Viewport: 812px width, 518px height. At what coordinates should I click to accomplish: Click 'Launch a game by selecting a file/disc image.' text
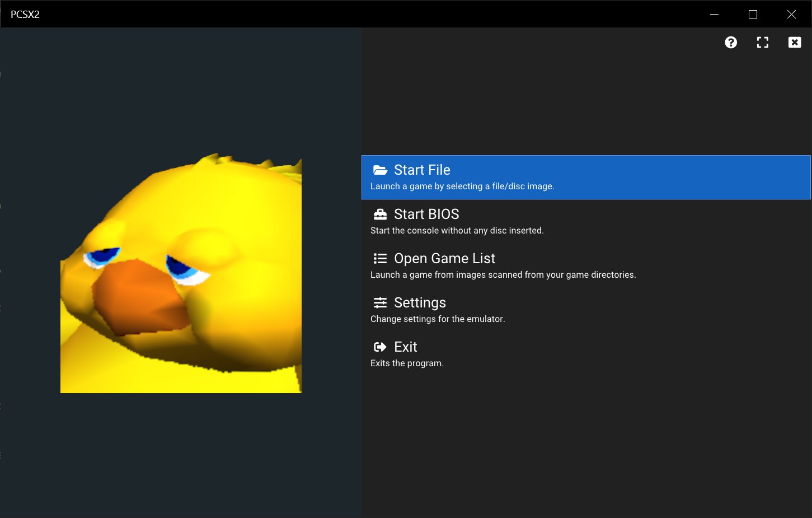(462, 186)
